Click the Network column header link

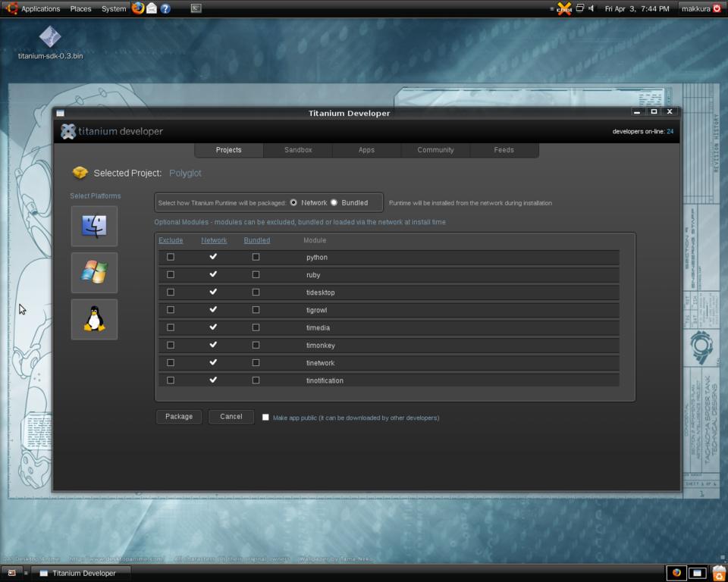point(214,240)
